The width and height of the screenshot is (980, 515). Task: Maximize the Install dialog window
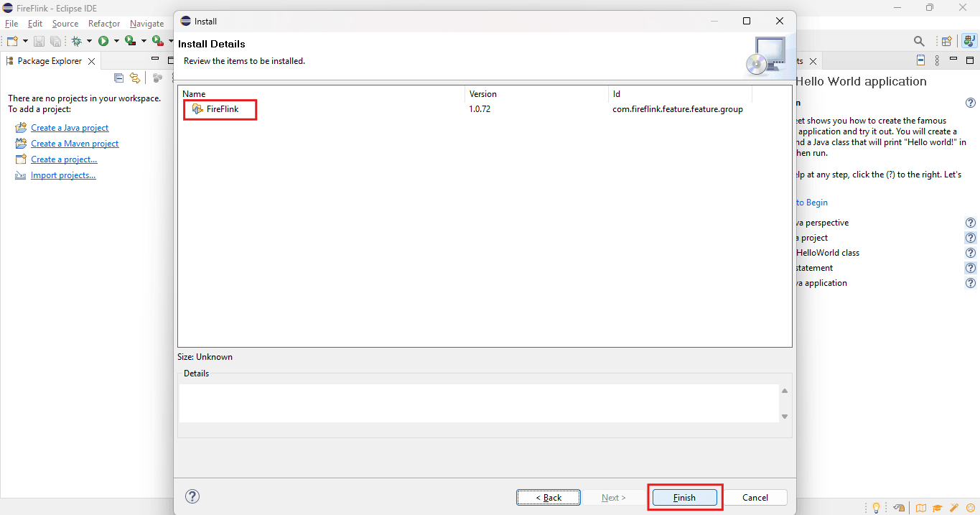pyautogui.click(x=747, y=21)
